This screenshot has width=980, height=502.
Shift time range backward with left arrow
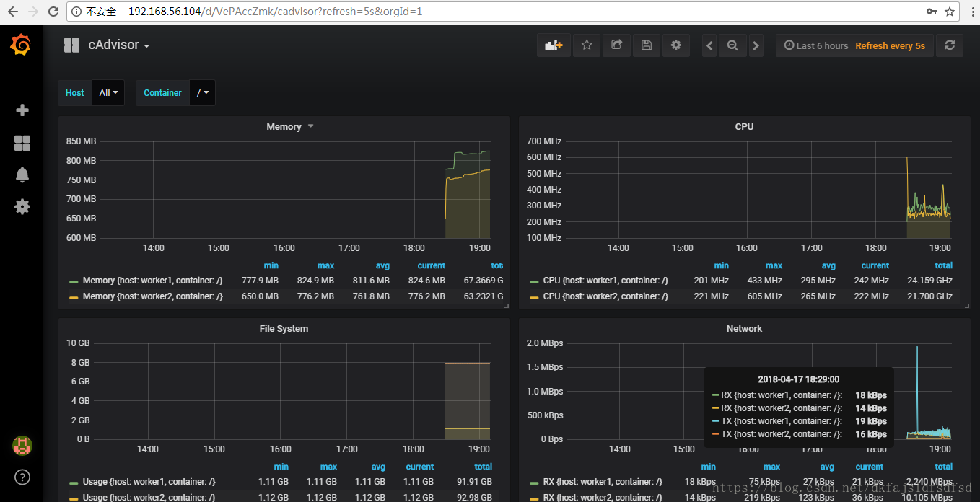click(710, 45)
